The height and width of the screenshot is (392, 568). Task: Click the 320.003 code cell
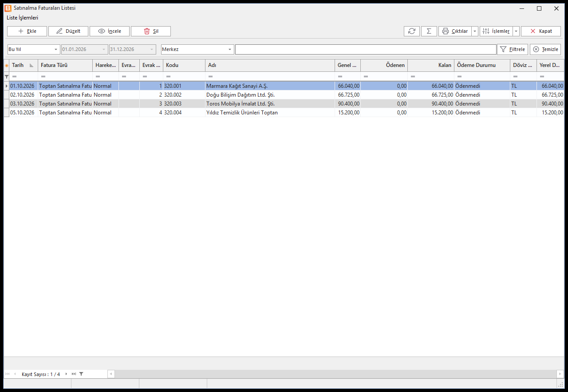184,104
